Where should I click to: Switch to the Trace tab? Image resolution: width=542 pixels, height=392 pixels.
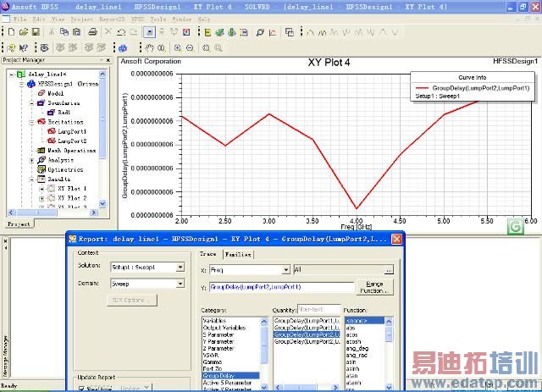[208, 254]
